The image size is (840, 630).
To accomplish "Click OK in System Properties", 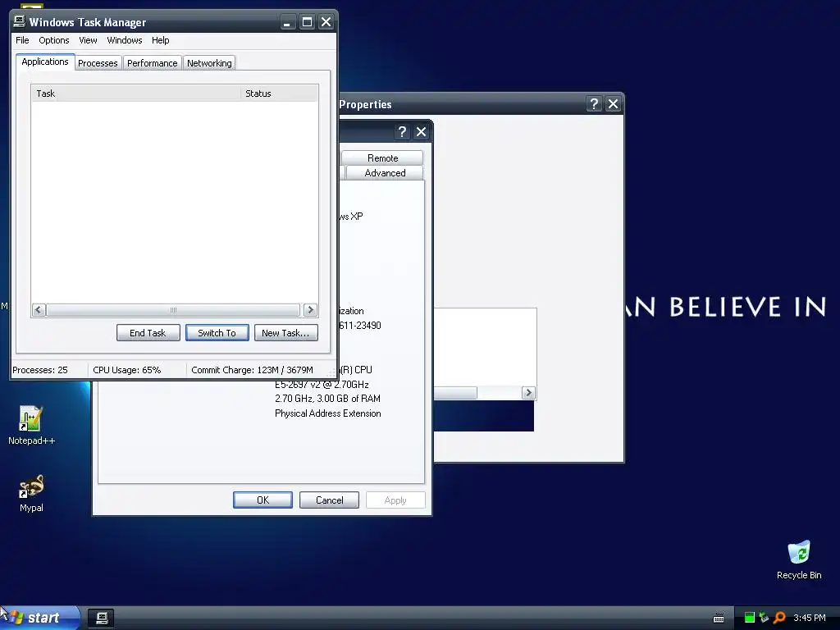I will 262,500.
